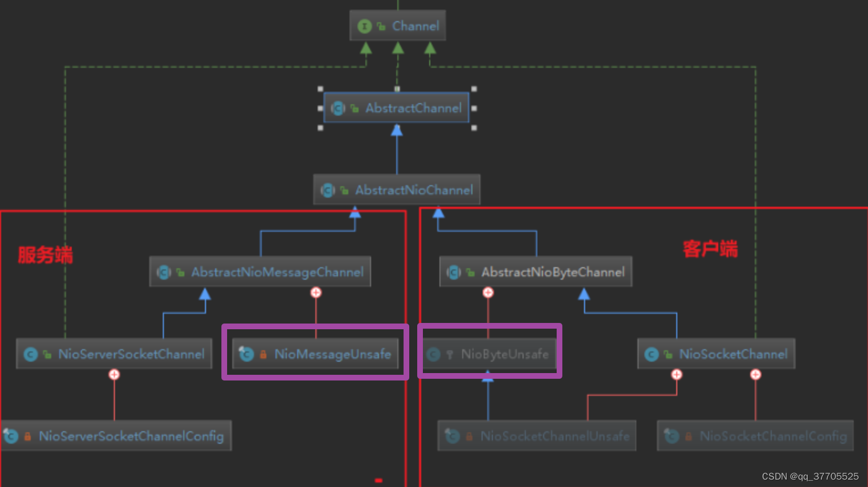Click the public visibility icon on AbstractChannel
Screen dimensions: 868x487
point(355,108)
